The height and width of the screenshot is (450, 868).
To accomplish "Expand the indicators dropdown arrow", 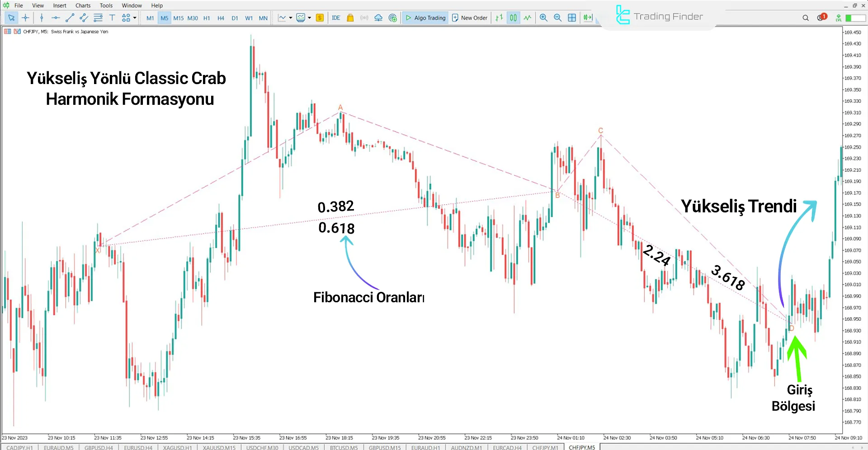I will point(310,18).
